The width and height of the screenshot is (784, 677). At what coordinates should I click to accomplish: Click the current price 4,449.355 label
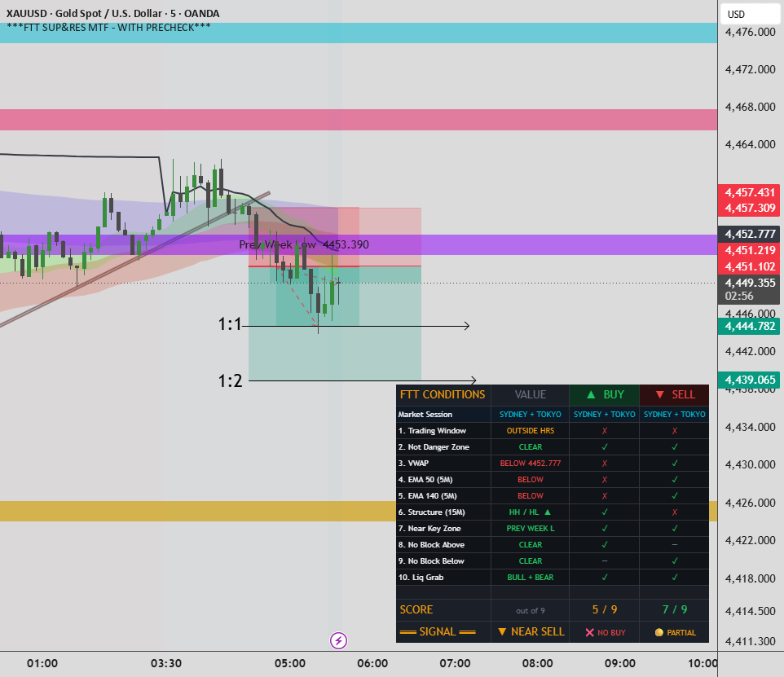749,283
